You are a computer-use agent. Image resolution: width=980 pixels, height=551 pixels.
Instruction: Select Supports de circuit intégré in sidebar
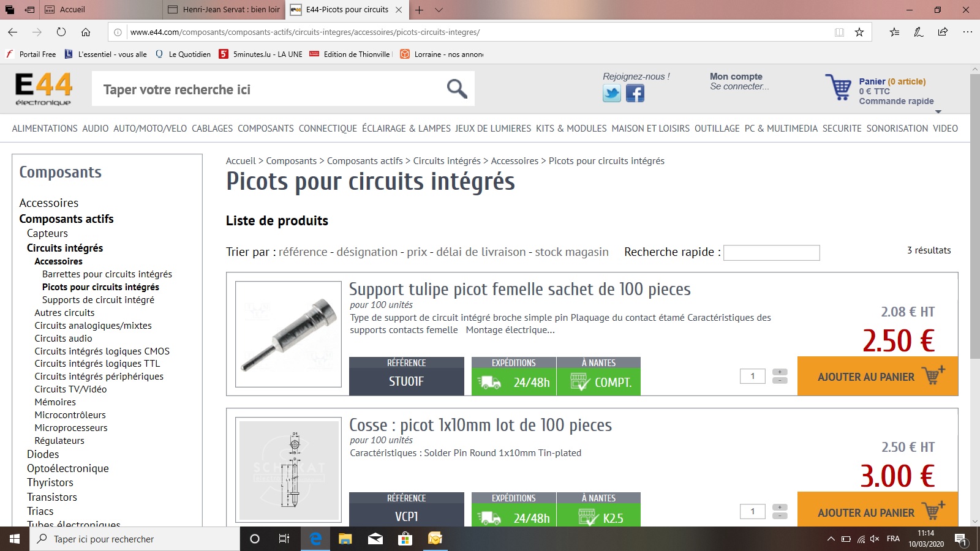98,300
